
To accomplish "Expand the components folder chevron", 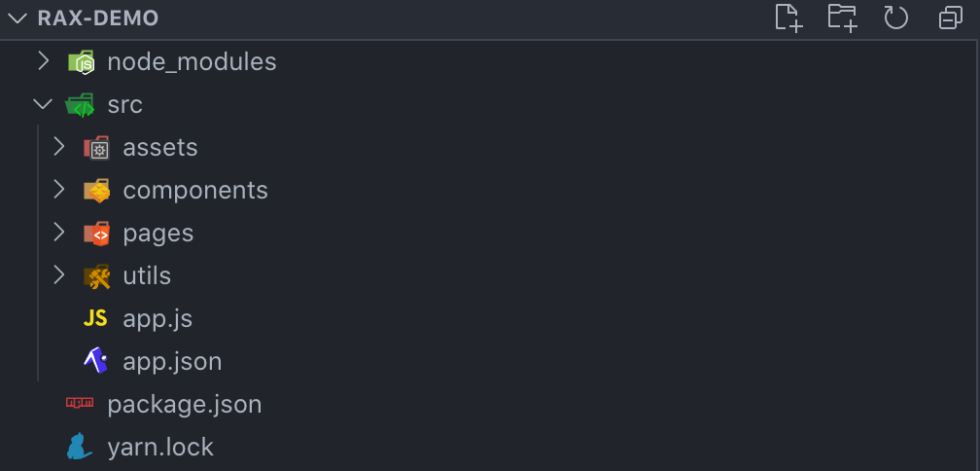I will pyautogui.click(x=59, y=191).
